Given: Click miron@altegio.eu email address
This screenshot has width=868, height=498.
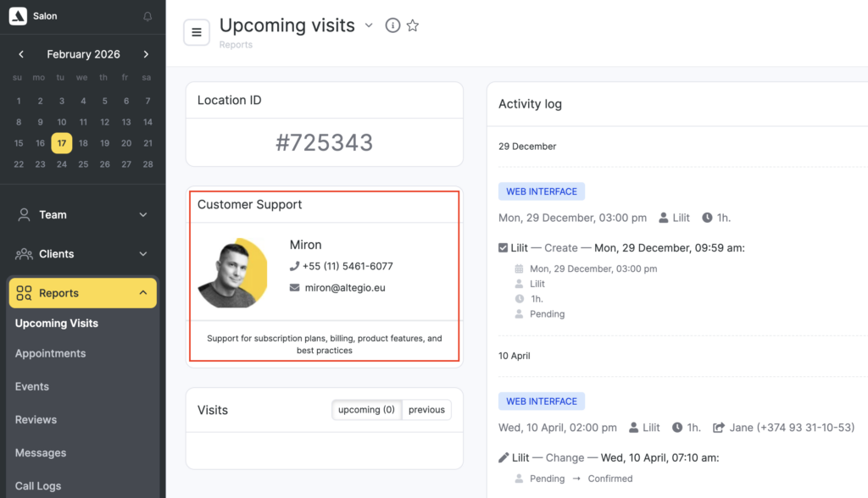Looking at the screenshot, I should point(345,287).
